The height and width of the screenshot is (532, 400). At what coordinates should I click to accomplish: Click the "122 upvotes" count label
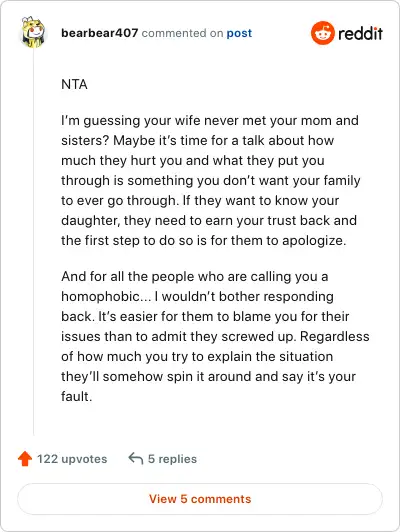coord(72,459)
